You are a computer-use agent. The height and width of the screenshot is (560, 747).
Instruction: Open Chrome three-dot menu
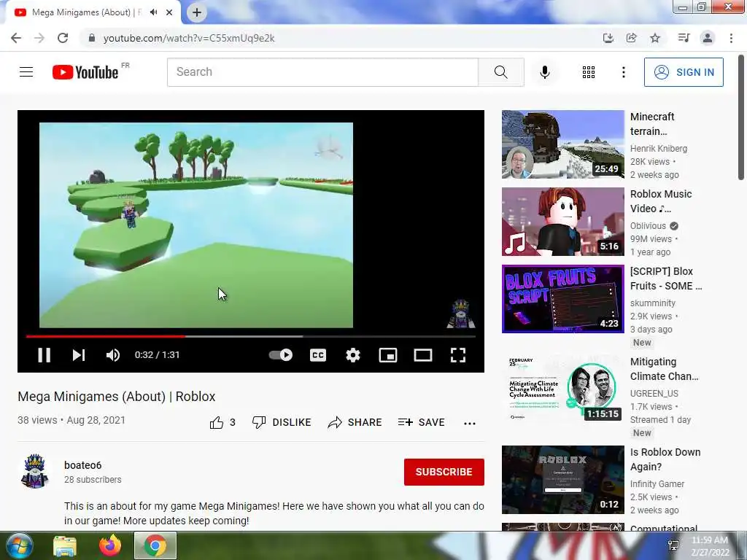[x=731, y=38]
